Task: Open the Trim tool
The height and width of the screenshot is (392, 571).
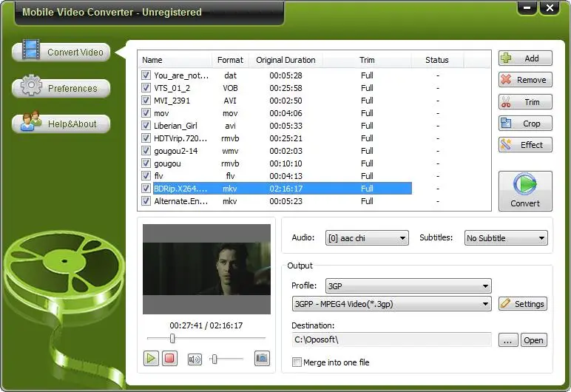Action: [x=525, y=101]
